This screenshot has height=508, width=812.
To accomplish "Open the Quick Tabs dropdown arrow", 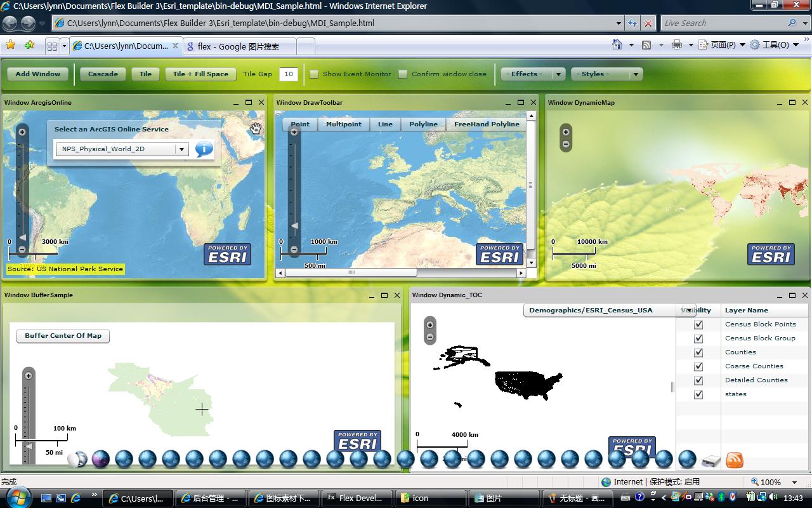I will tap(65, 46).
